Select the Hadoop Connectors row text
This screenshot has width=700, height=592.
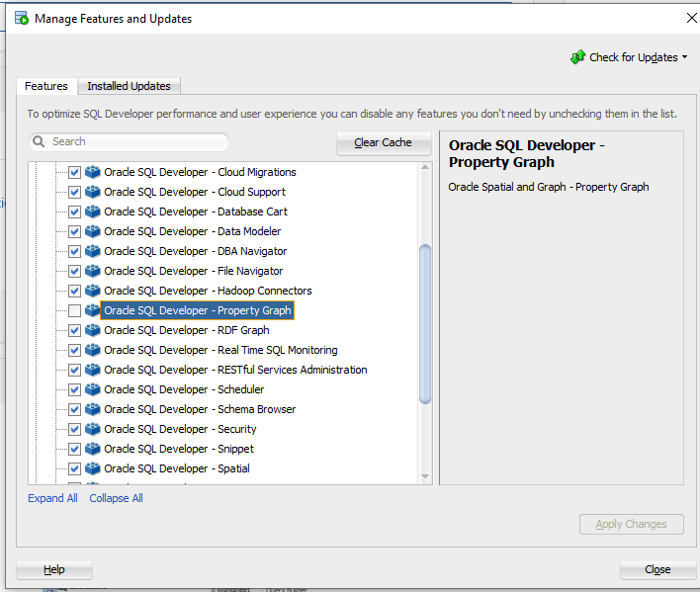pyautogui.click(x=208, y=291)
